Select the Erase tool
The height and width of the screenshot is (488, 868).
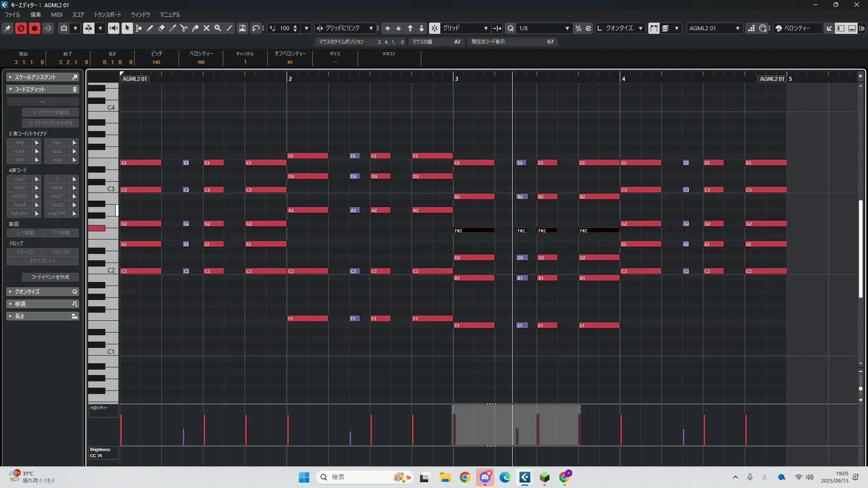click(x=161, y=28)
